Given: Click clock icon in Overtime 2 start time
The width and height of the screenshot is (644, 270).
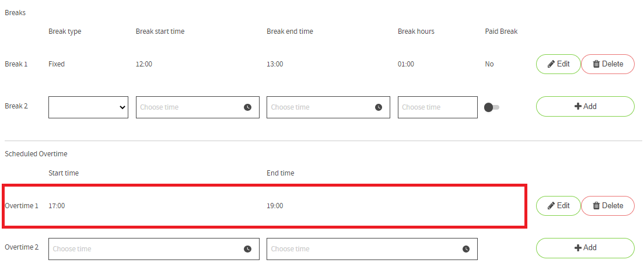Looking at the screenshot, I should coord(247,248).
